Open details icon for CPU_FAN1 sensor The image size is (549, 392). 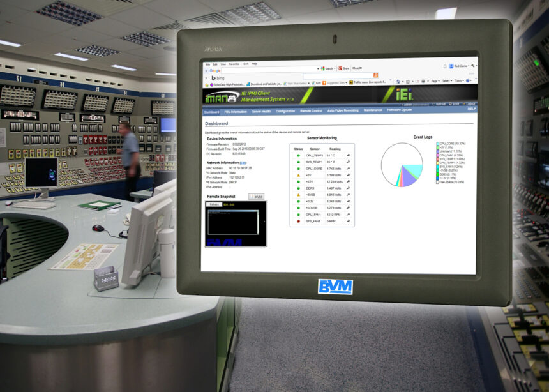(348, 215)
